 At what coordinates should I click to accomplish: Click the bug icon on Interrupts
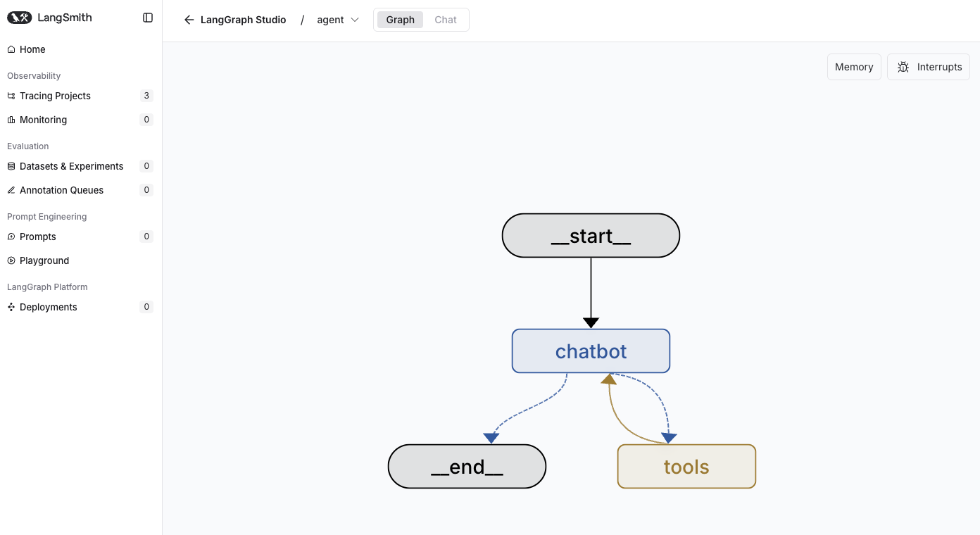coord(903,67)
